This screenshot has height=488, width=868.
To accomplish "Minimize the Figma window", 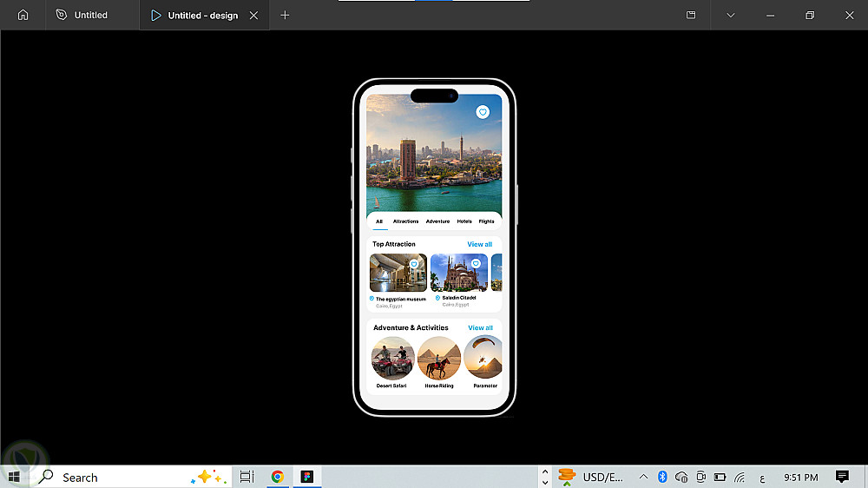I will point(770,16).
